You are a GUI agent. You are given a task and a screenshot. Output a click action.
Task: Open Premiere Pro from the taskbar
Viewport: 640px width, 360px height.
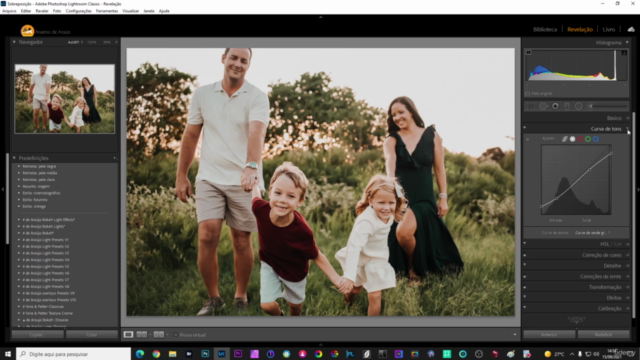(x=238, y=354)
